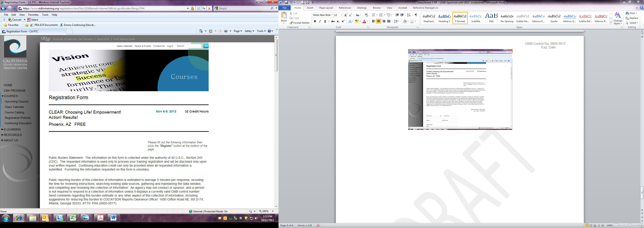The image size is (644, 228).
Task: Click the Clear Formatting icon in Word
Action: coord(366,15)
